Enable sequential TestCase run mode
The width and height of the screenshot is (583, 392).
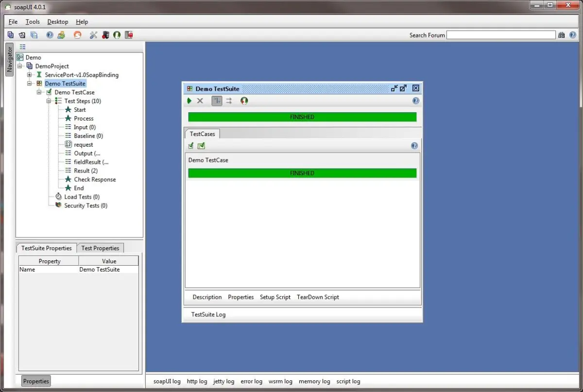[217, 101]
